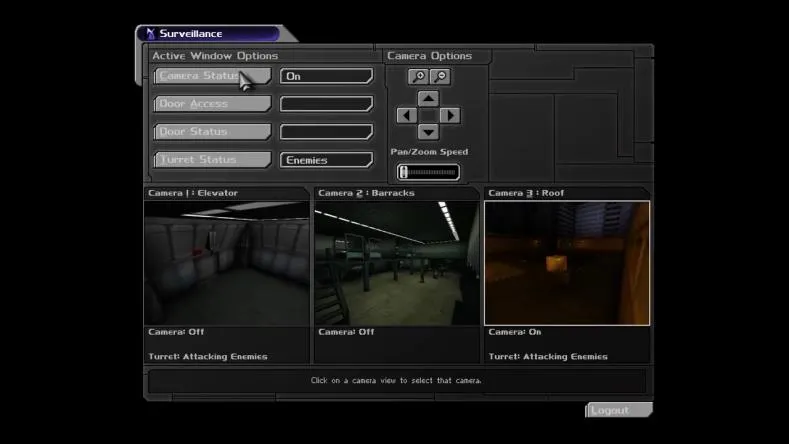Open the Turret Status value field showing Enemies

pos(326,160)
